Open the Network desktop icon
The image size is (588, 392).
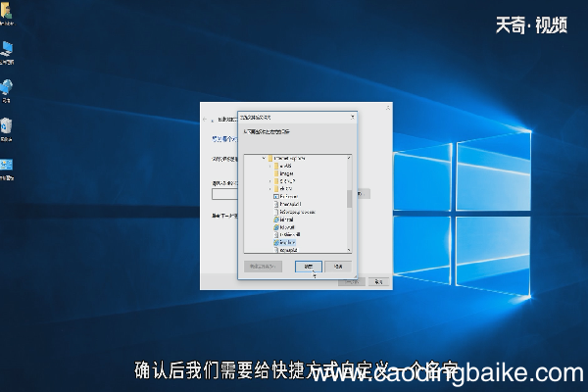pos(7,89)
